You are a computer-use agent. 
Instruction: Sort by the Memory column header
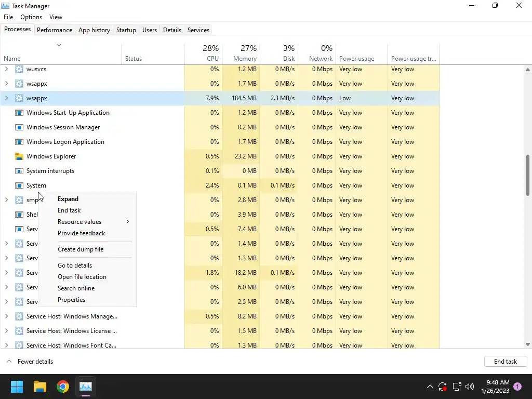pyautogui.click(x=241, y=54)
